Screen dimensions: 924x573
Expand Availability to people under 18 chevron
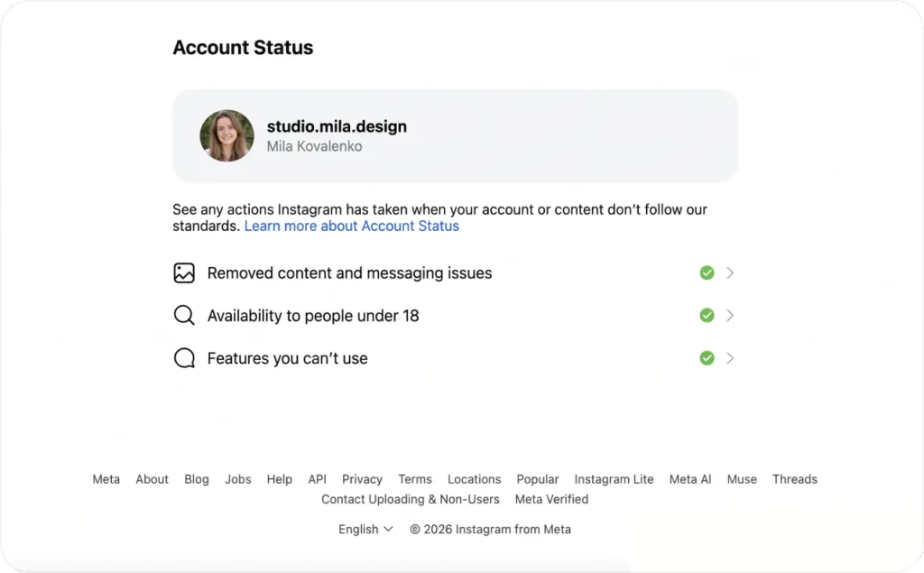(x=729, y=316)
